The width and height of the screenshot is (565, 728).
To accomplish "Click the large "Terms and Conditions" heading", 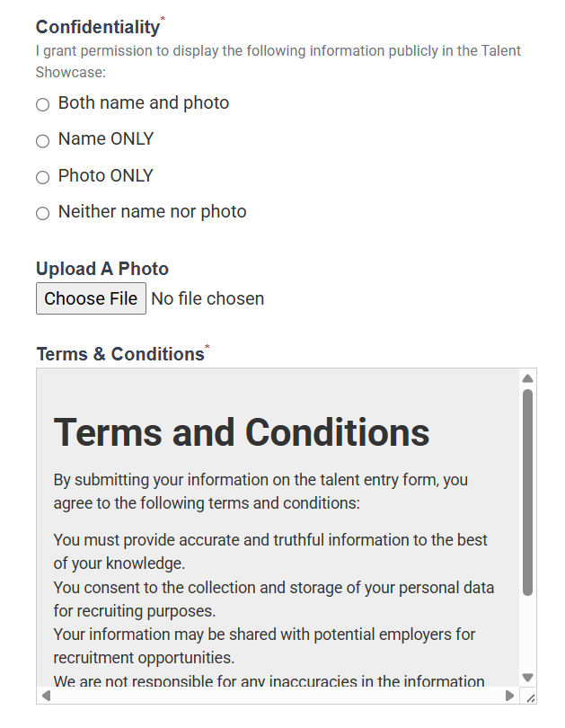I will coord(242,432).
